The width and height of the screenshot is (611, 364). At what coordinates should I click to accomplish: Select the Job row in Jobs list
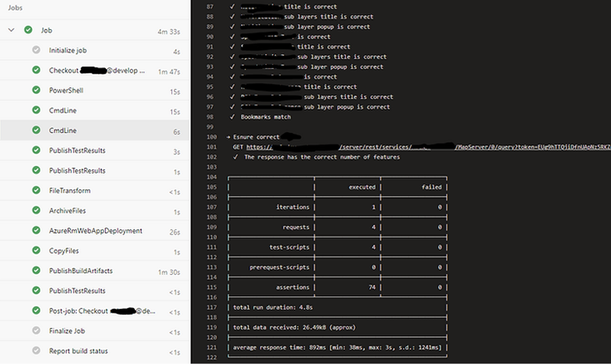95,30
